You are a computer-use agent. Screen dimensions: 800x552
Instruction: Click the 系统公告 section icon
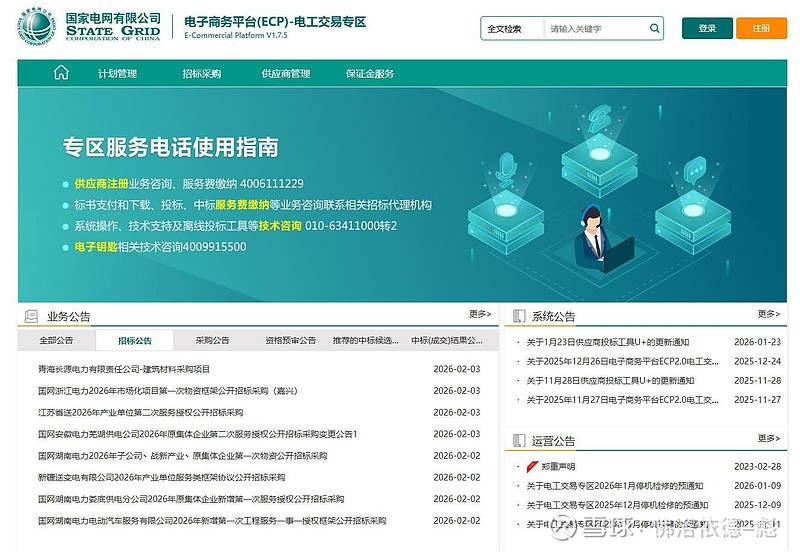pos(519,316)
